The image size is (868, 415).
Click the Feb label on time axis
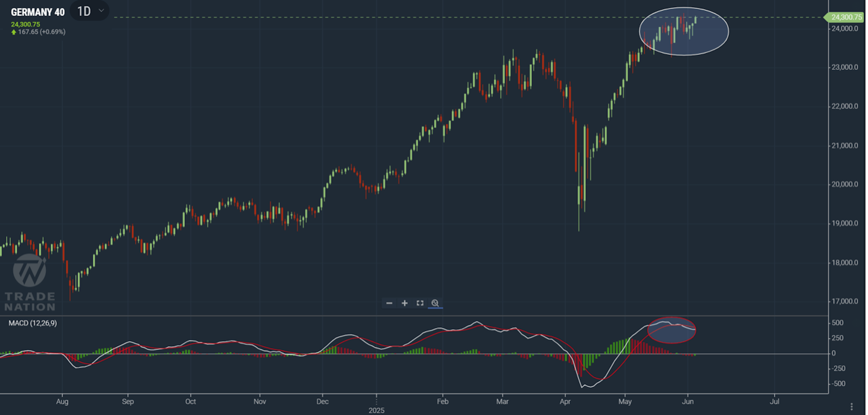[442, 401]
